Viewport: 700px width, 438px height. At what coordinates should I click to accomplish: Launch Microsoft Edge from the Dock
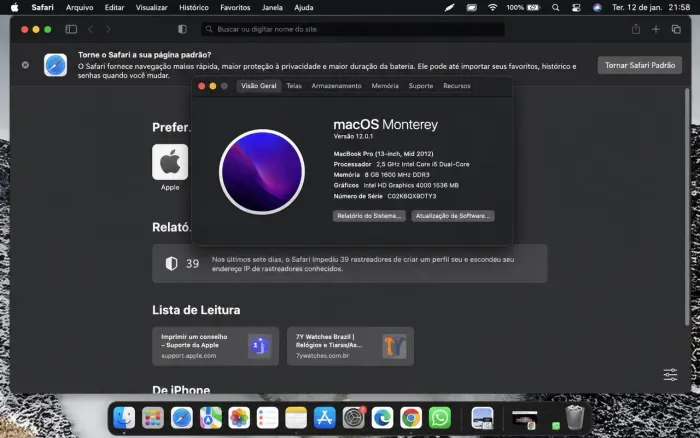point(382,418)
